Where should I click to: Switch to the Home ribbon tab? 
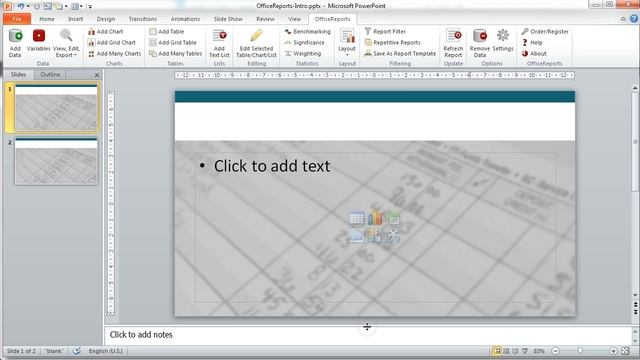coord(47,19)
